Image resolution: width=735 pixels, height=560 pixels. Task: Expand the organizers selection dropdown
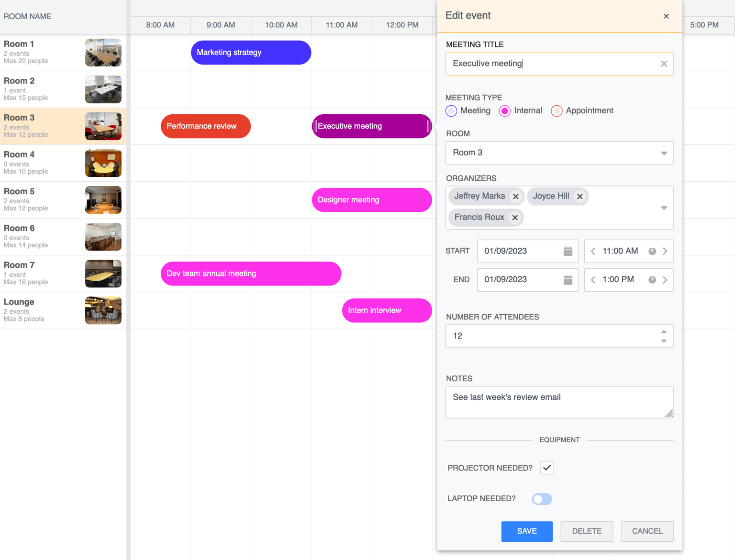[664, 208]
